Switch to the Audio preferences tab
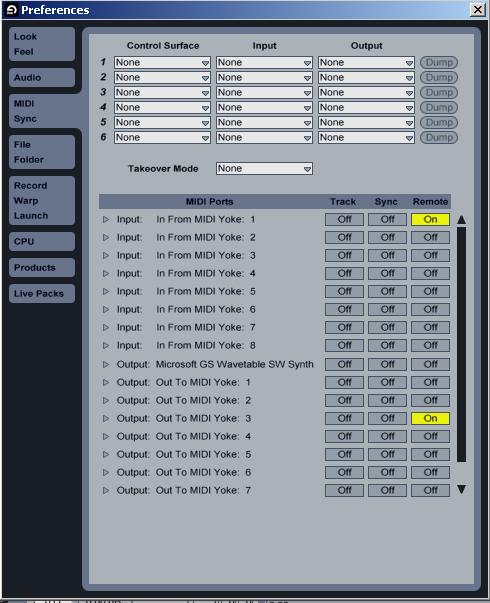Image resolution: width=490 pixels, height=603 pixels. click(42, 78)
